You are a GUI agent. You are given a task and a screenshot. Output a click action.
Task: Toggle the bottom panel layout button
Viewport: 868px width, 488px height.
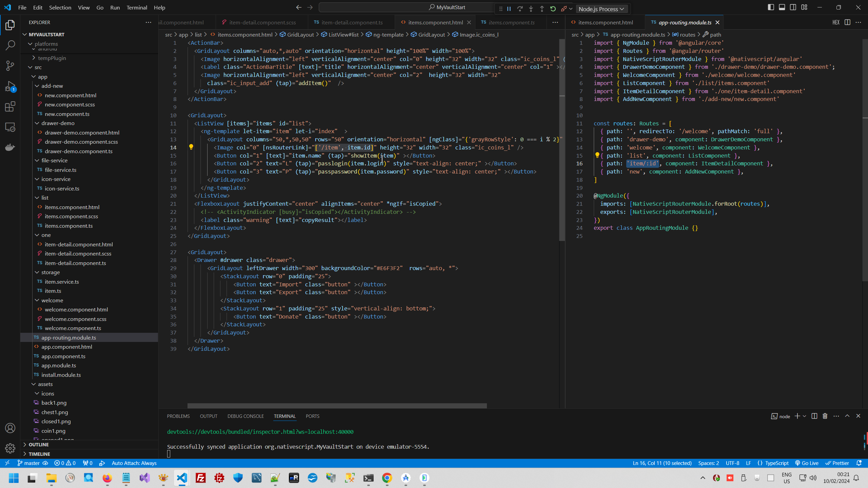pyautogui.click(x=782, y=7)
